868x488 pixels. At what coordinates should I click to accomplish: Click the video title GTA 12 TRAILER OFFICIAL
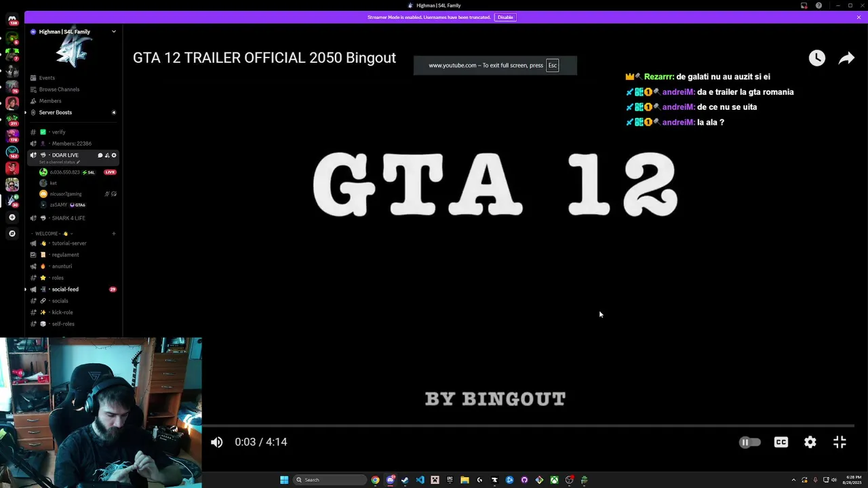pyautogui.click(x=264, y=58)
